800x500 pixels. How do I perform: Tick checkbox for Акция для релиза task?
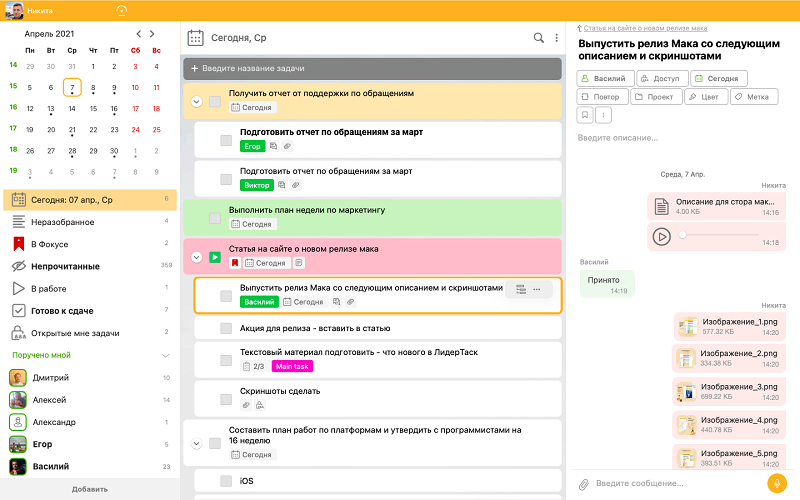[x=226, y=328]
